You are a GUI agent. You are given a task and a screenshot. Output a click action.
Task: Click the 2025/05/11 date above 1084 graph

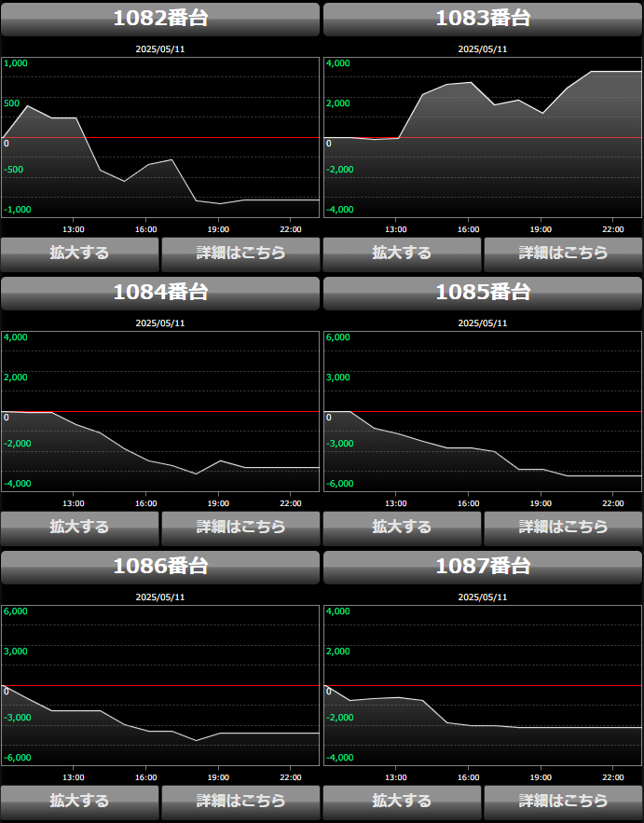pyautogui.click(x=160, y=322)
